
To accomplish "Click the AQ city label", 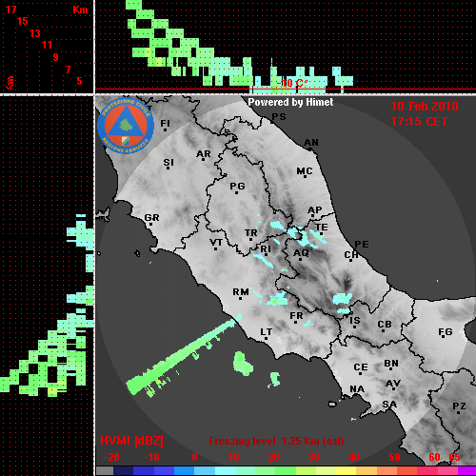I will click(301, 253).
